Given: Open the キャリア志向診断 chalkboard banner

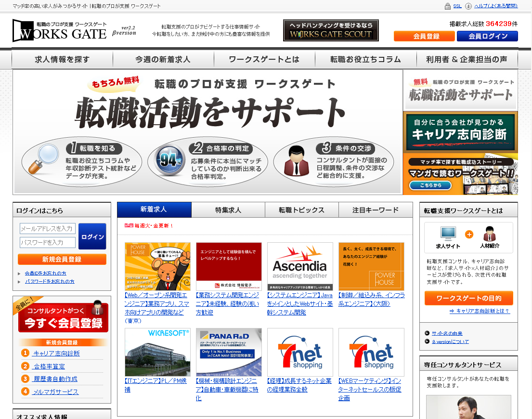Looking at the screenshot, I should (460, 132).
